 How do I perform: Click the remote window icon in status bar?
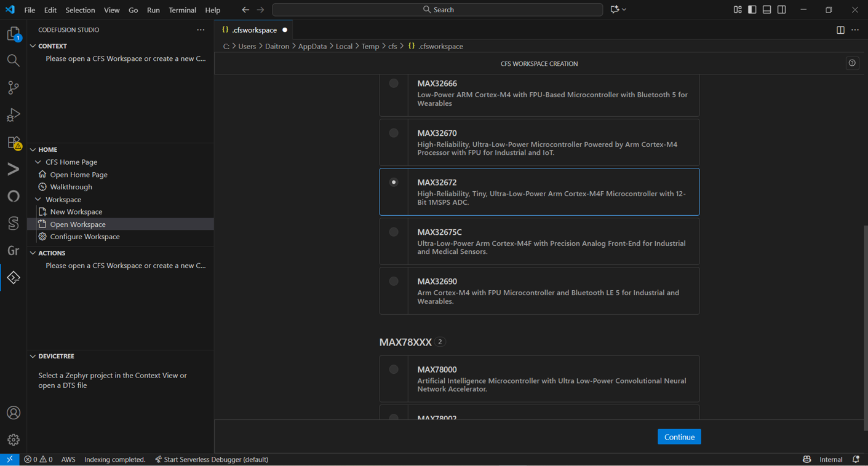coord(10,459)
